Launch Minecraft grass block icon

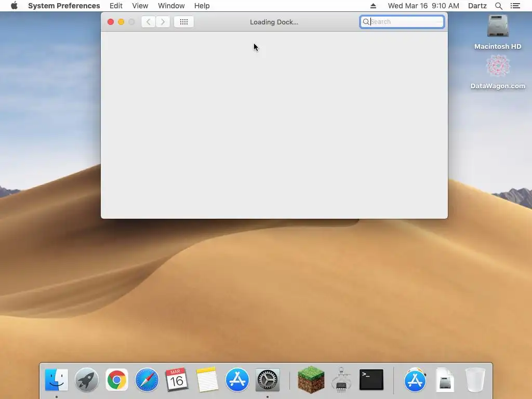[311, 380]
